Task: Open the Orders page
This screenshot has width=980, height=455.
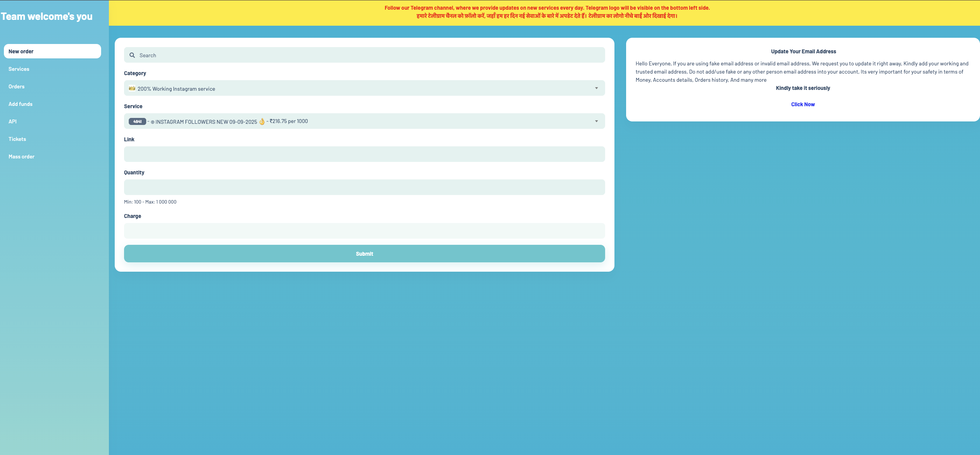Action: coord(17,86)
